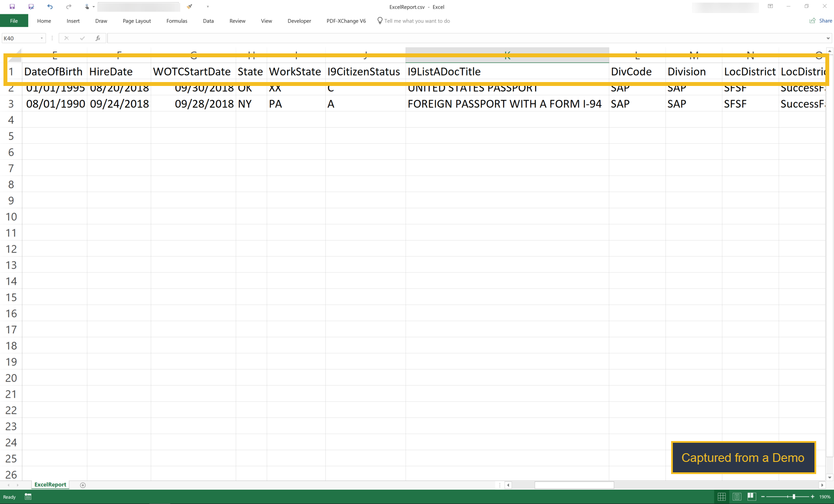Screen dimensions: 834x504
Task: Click the Save icon in the quick access toolbar
Action: [x=12, y=7]
